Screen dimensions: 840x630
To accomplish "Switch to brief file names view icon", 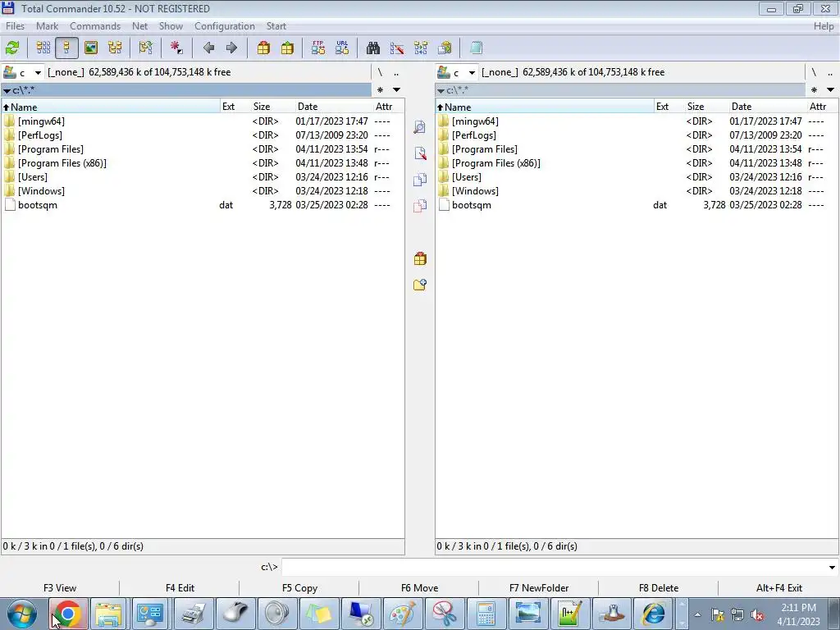I will point(43,48).
